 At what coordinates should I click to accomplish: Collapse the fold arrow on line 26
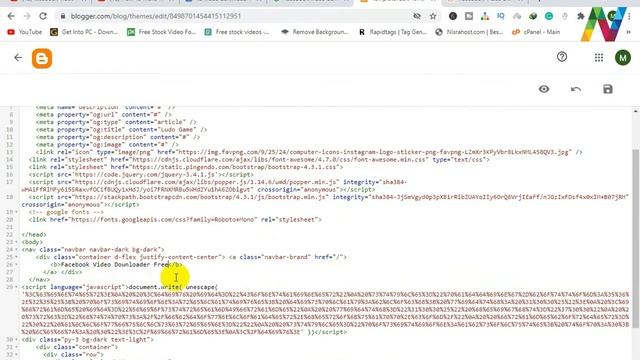(x=16, y=264)
